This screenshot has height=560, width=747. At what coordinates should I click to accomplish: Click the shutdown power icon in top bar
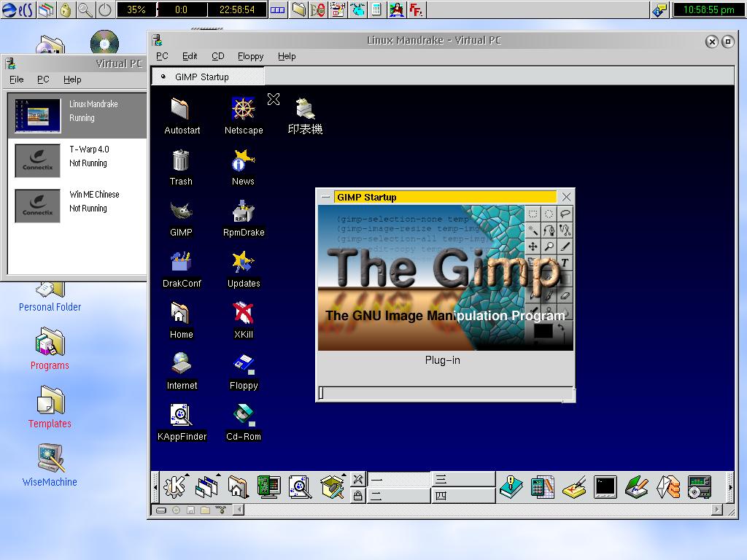tap(105, 9)
